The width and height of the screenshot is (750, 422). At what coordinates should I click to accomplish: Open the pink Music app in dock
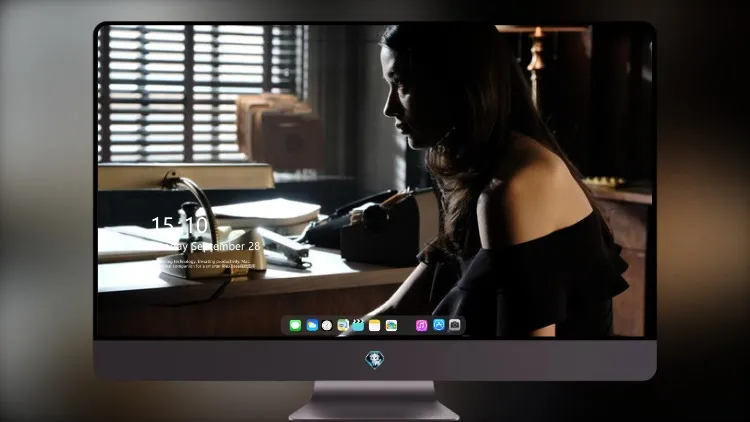click(421, 325)
